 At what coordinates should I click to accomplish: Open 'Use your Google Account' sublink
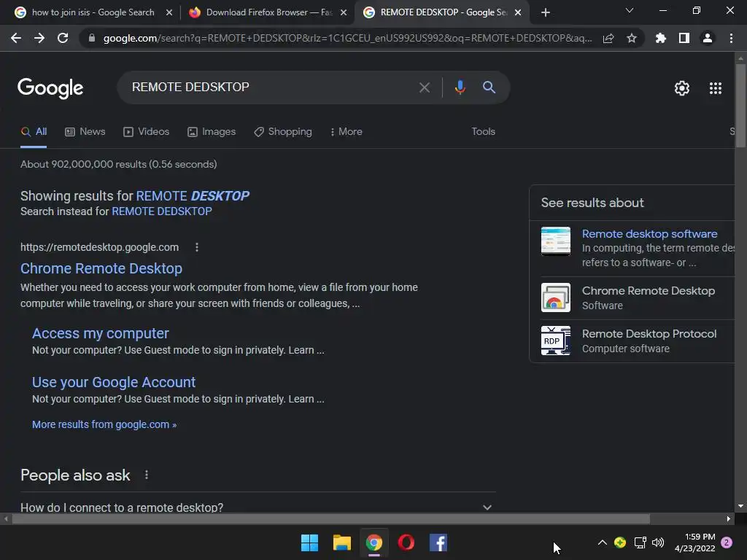coord(113,382)
